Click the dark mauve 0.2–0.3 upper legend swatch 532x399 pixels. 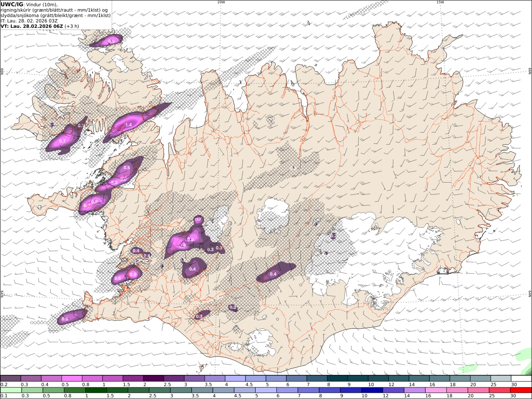[10, 378]
